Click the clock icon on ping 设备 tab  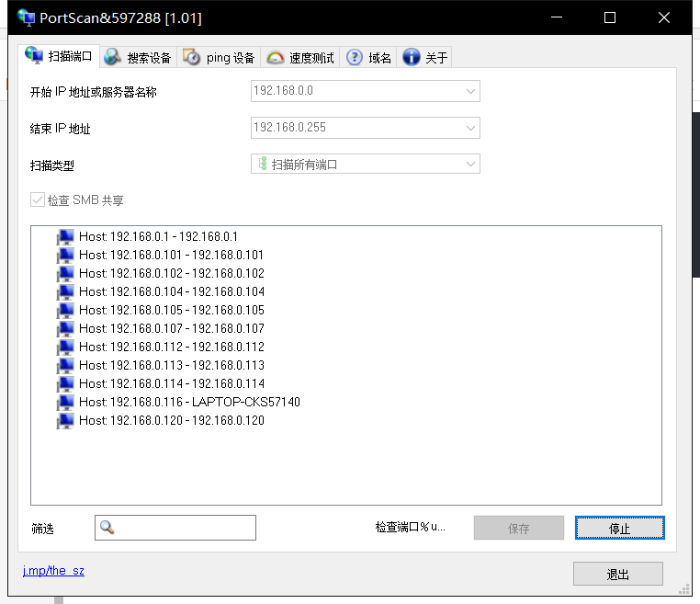coord(191,57)
